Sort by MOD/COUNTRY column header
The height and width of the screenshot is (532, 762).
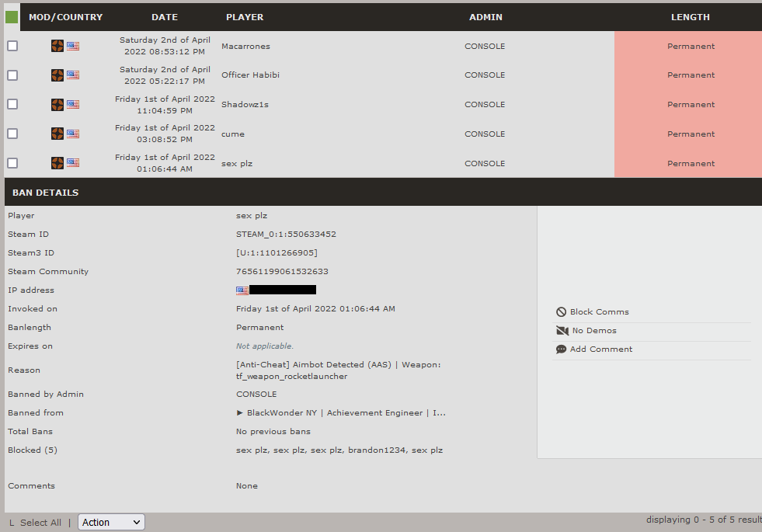65,17
